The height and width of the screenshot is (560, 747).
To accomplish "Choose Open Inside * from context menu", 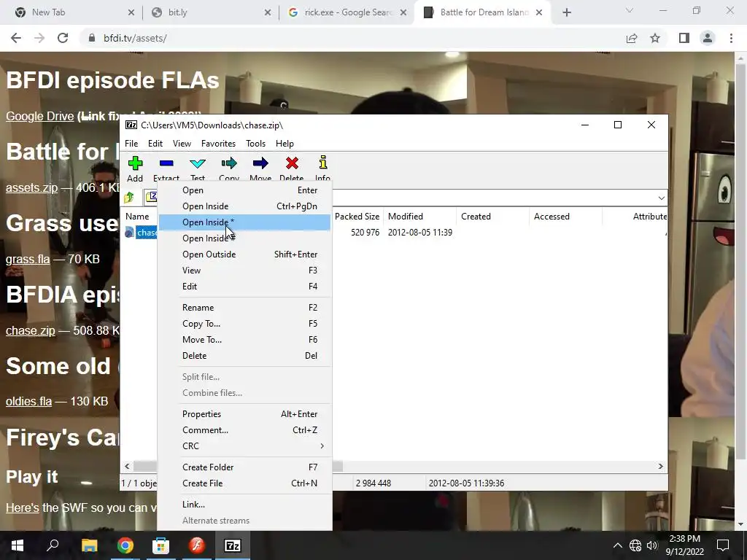I will pyautogui.click(x=244, y=222).
